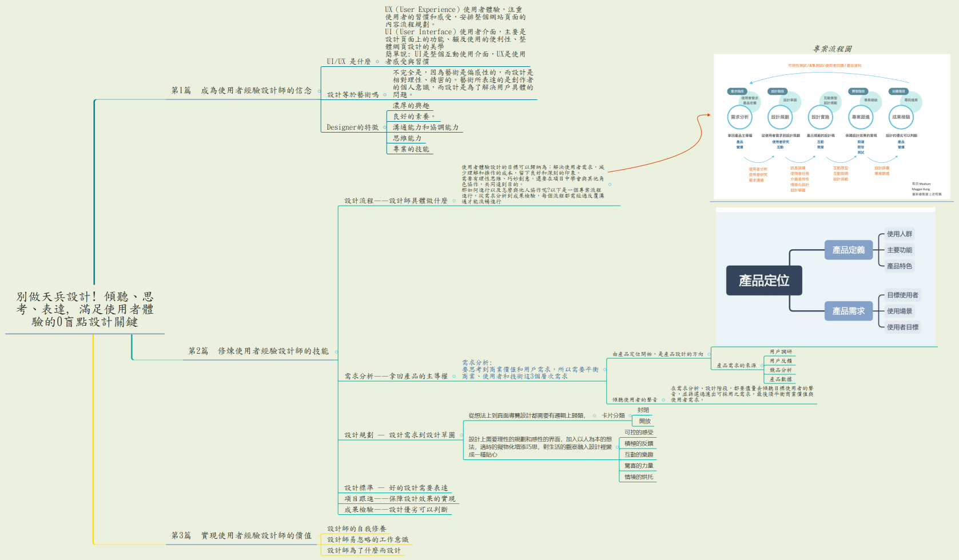Select the '傾聽使用者的聲音' node

[634, 399]
